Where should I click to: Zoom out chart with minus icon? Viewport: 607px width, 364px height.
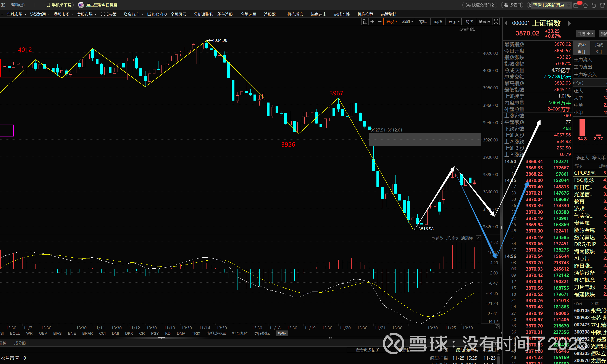379,22
